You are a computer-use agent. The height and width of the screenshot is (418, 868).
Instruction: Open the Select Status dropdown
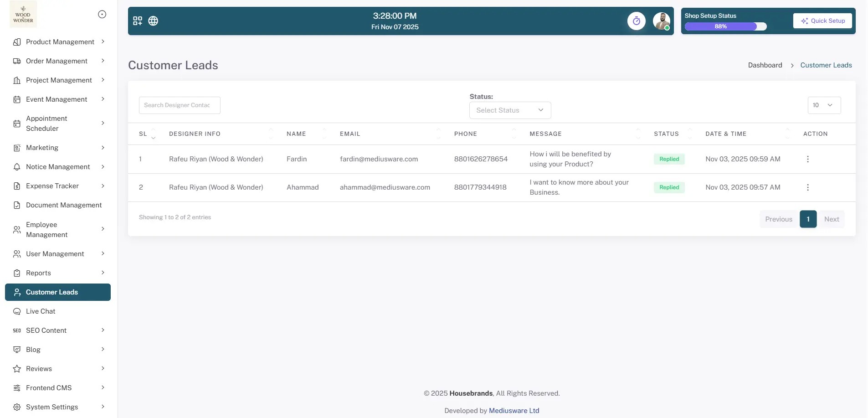(509, 110)
